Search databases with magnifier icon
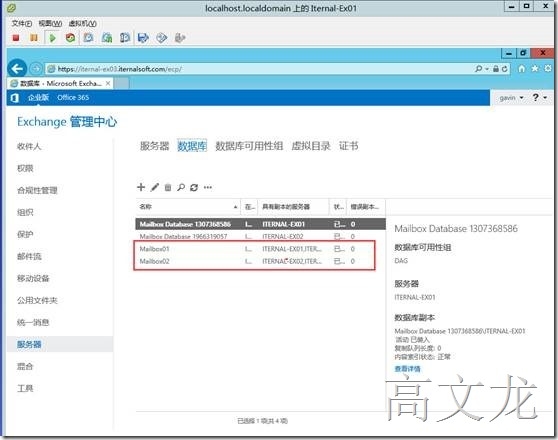This screenshot has width=558, height=440. click(181, 187)
